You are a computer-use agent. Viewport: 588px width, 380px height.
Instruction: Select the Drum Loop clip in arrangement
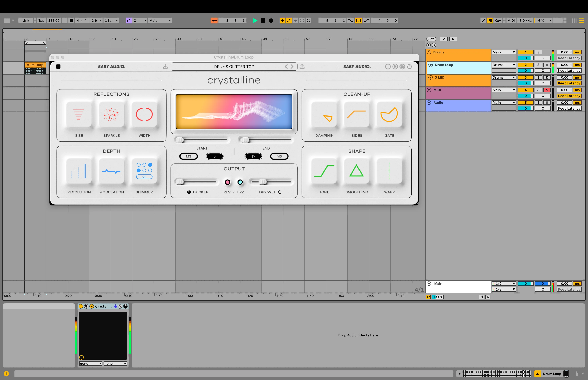click(x=35, y=68)
